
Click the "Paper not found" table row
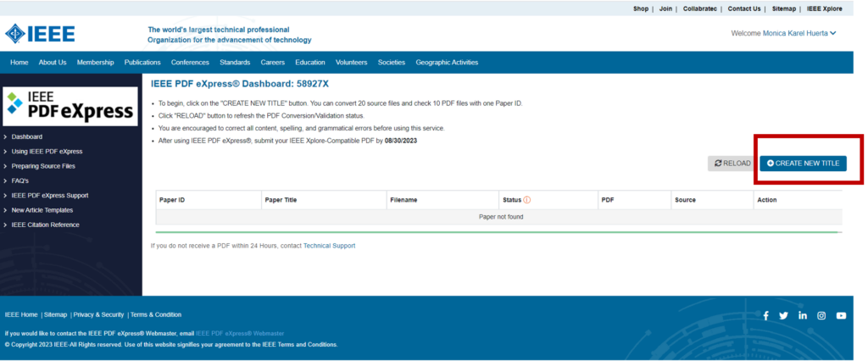point(499,217)
